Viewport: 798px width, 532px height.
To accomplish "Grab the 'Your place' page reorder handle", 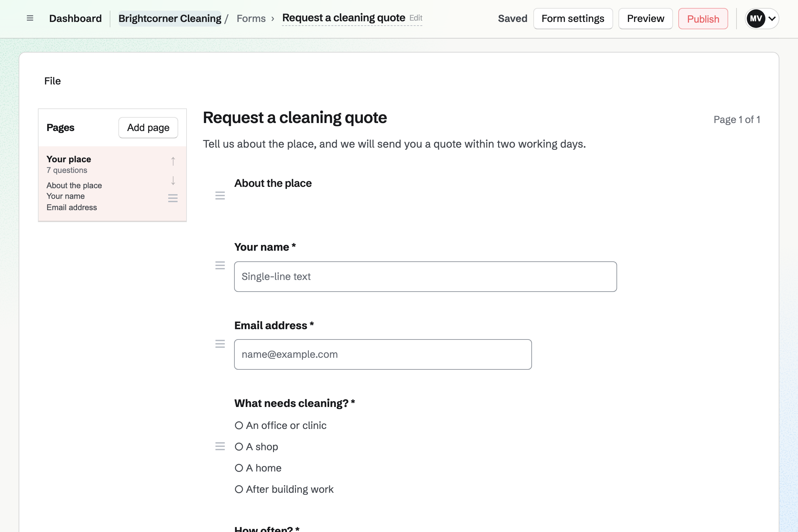I will point(173,198).
